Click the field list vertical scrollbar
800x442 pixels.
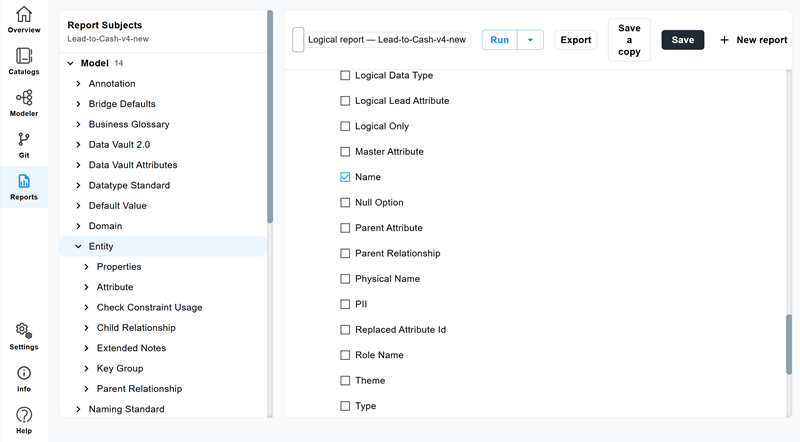pyautogui.click(x=789, y=345)
